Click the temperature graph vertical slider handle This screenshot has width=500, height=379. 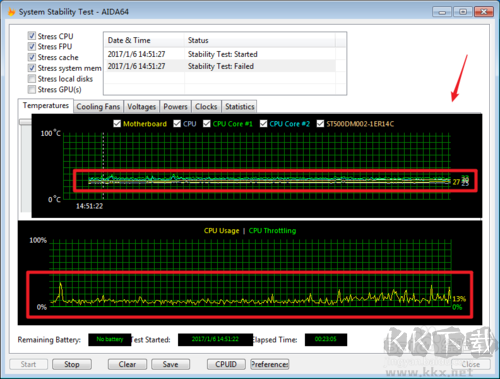(x=25, y=122)
